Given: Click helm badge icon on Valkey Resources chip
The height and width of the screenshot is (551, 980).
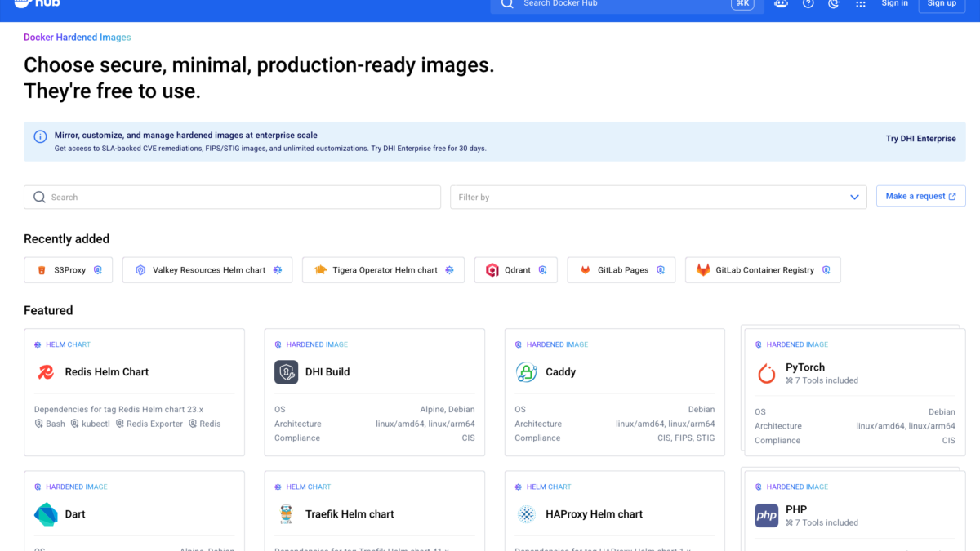Looking at the screenshot, I should [x=277, y=270].
